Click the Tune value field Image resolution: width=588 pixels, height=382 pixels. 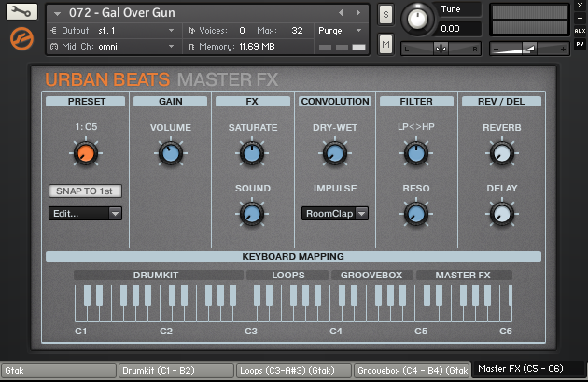point(451,28)
